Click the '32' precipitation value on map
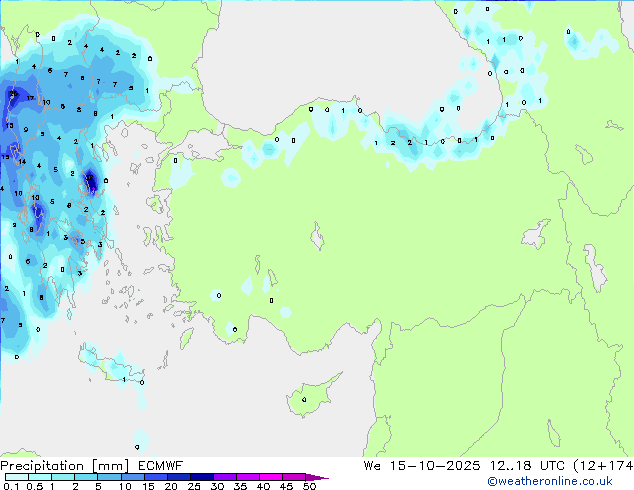The width and height of the screenshot is (634, 490). point(89,177)
